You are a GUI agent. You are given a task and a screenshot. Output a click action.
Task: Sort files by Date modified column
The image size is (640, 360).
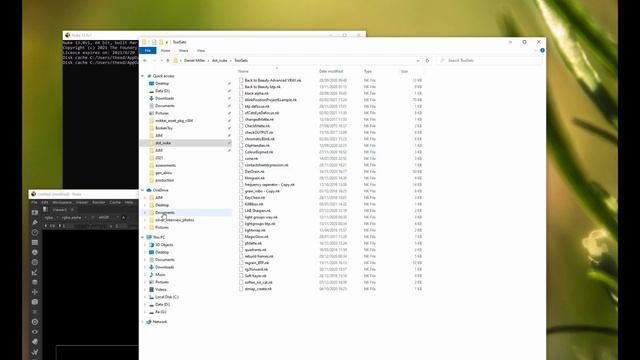pyautogui.click(x=331, y=71)
